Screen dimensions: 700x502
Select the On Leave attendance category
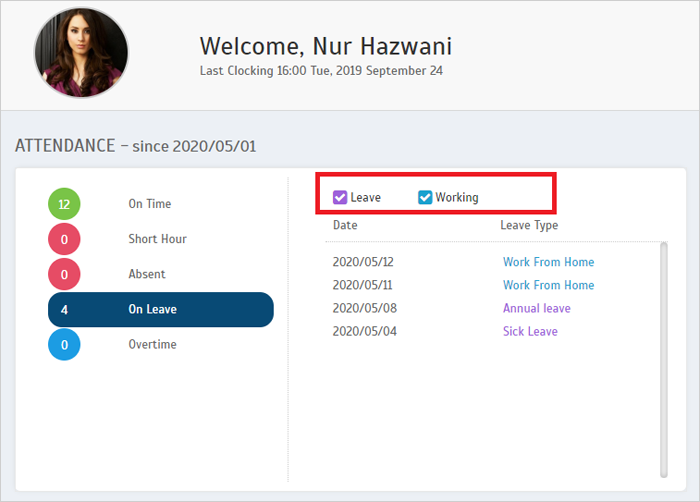click(x=161, y=310)
